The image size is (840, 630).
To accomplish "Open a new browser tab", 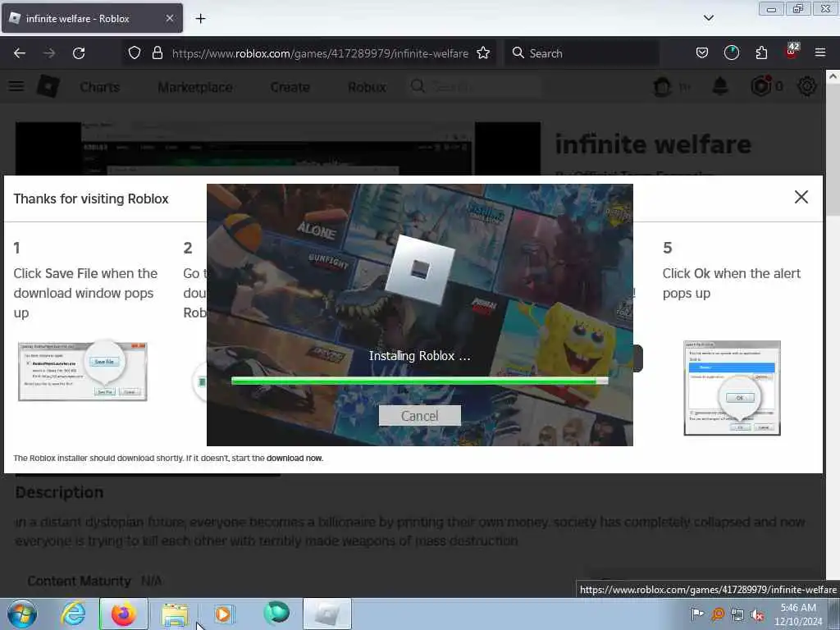I will tap(200, 19).
